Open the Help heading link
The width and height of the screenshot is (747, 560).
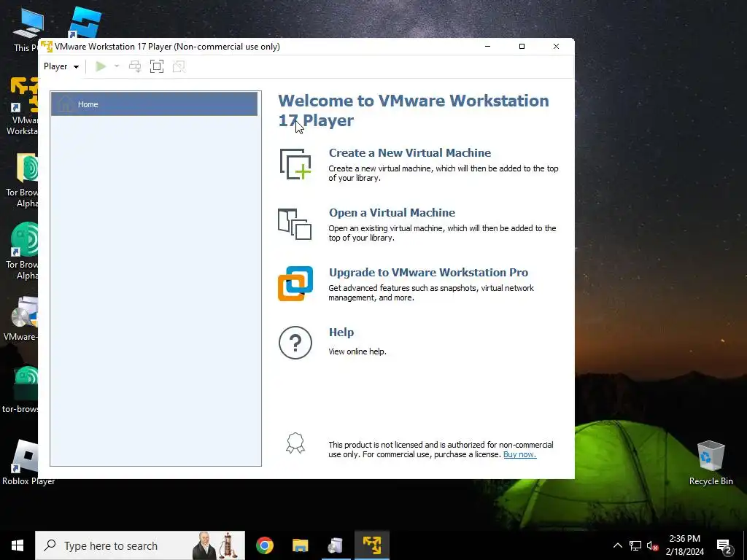pyautogui.click(x=341, y=332)
